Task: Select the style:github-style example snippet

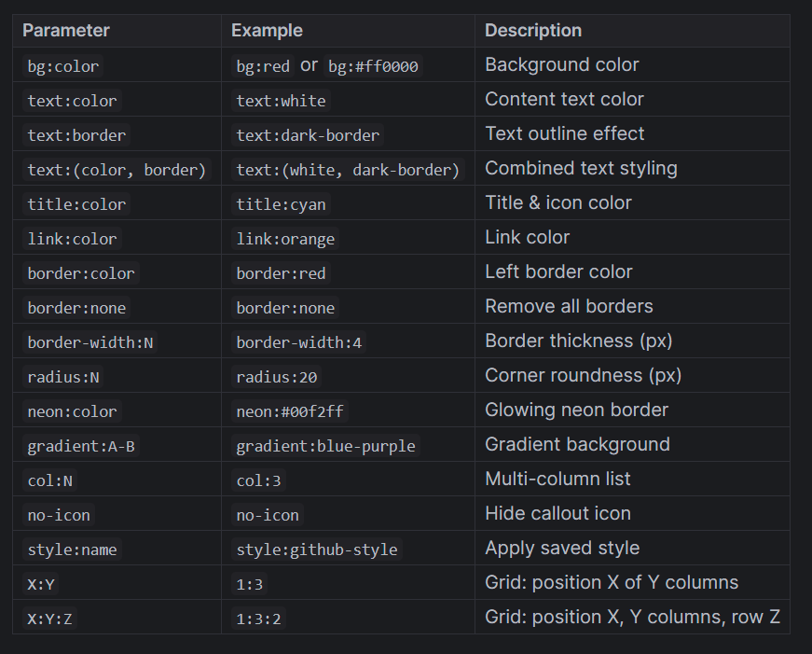Action: [x=317, y=550]
